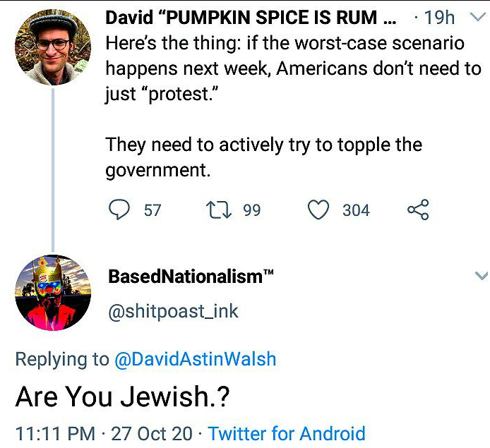Open David's tweet about the worst-case scenario

point(282,106)
